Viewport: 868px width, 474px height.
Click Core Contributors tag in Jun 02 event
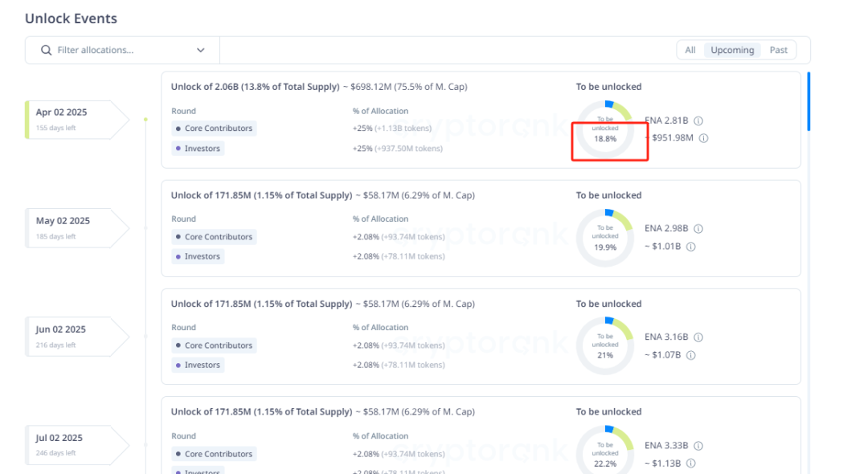pyautogui.click(x=214, y=345)
